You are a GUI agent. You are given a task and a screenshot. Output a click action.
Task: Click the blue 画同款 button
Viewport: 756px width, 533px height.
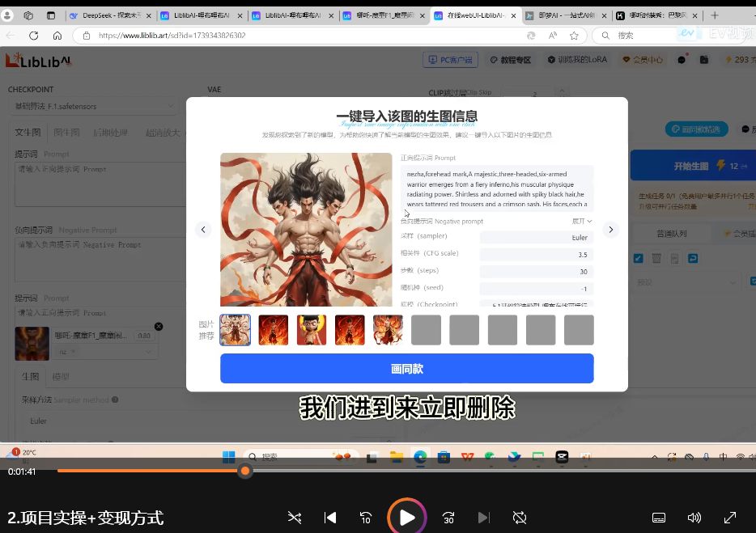coord(407,369)
